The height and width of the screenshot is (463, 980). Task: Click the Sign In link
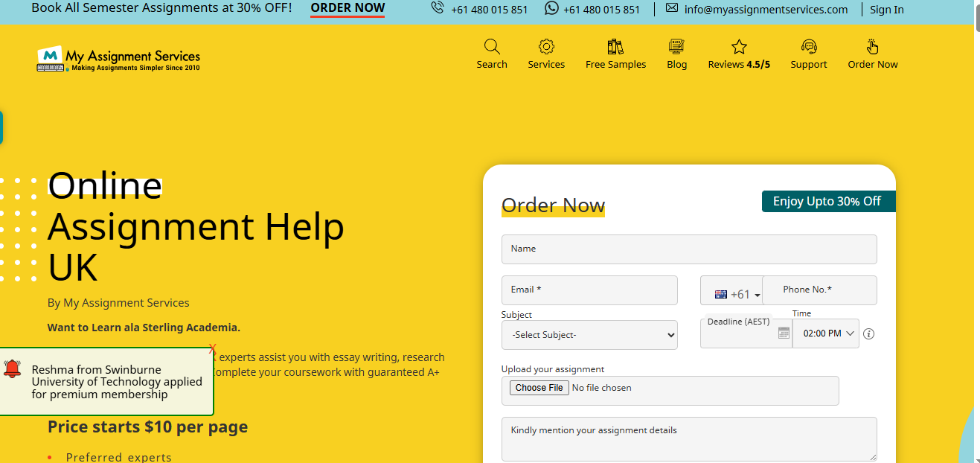coord(886,10)
